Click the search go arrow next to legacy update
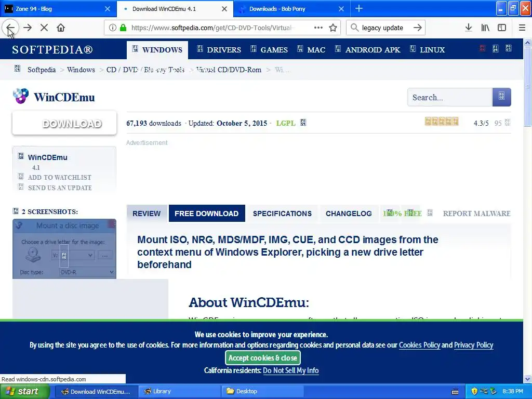Screen dimensions: 532x399 pyautogui.click(x=418, y=28)
